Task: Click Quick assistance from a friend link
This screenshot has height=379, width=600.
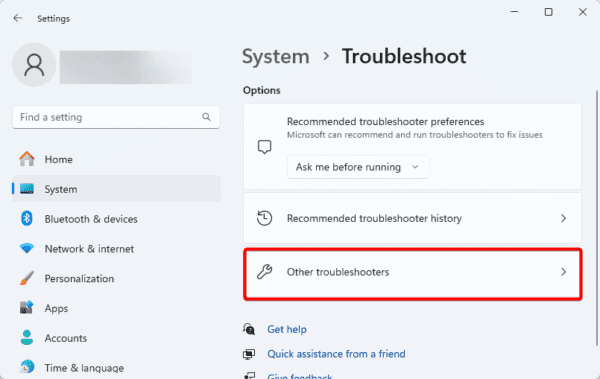Action: [336, 354]
